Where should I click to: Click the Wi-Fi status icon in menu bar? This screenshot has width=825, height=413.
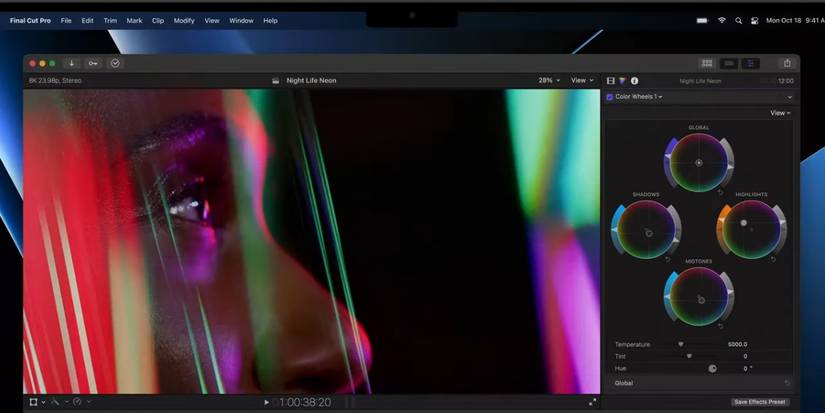[722, 20]
